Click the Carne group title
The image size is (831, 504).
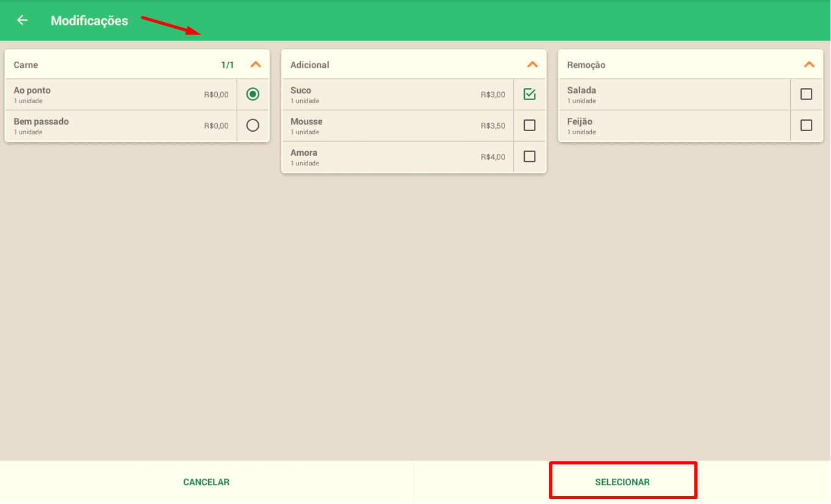(x=26, y=65)
